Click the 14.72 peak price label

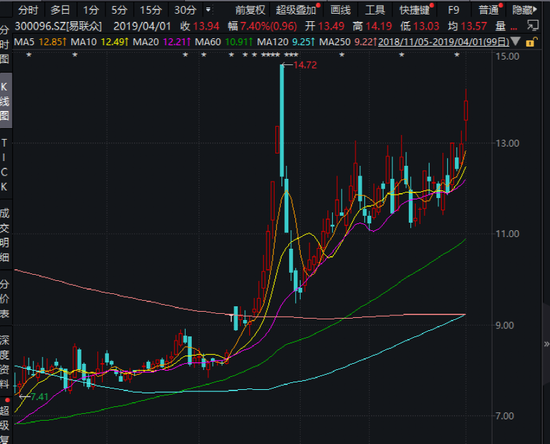pyautogui.click(x=304, y=65)
